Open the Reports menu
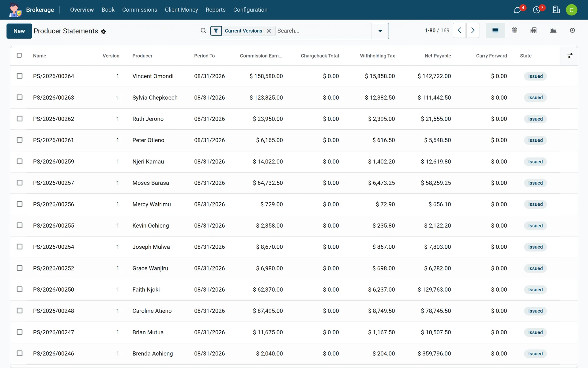 point(216,10)
